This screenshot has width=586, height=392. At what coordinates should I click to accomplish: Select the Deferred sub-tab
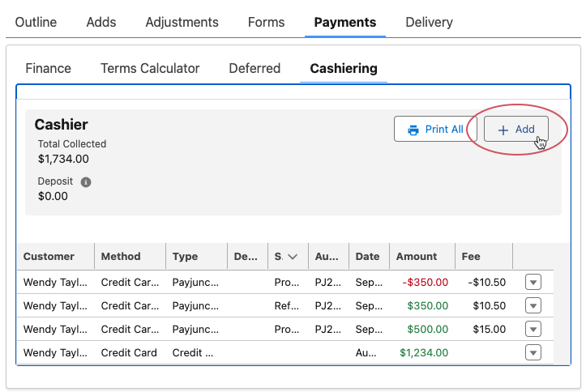tap(255, 69)
